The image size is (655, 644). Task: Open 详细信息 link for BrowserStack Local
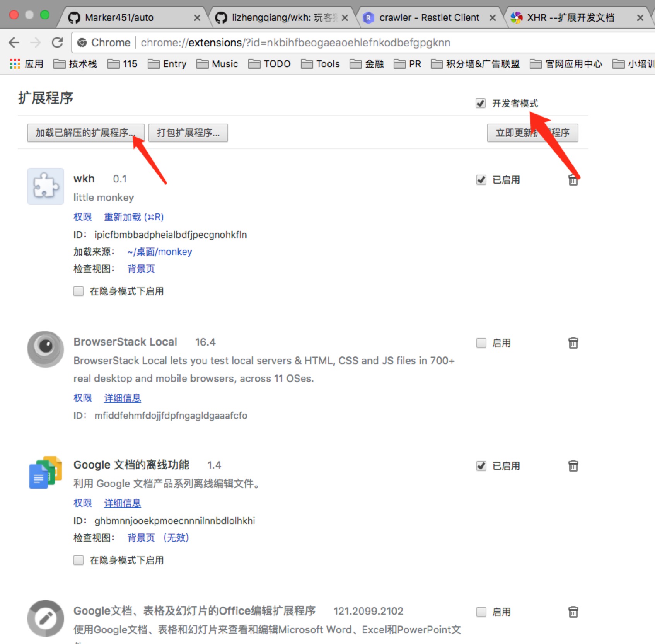[x=123, y=398]
